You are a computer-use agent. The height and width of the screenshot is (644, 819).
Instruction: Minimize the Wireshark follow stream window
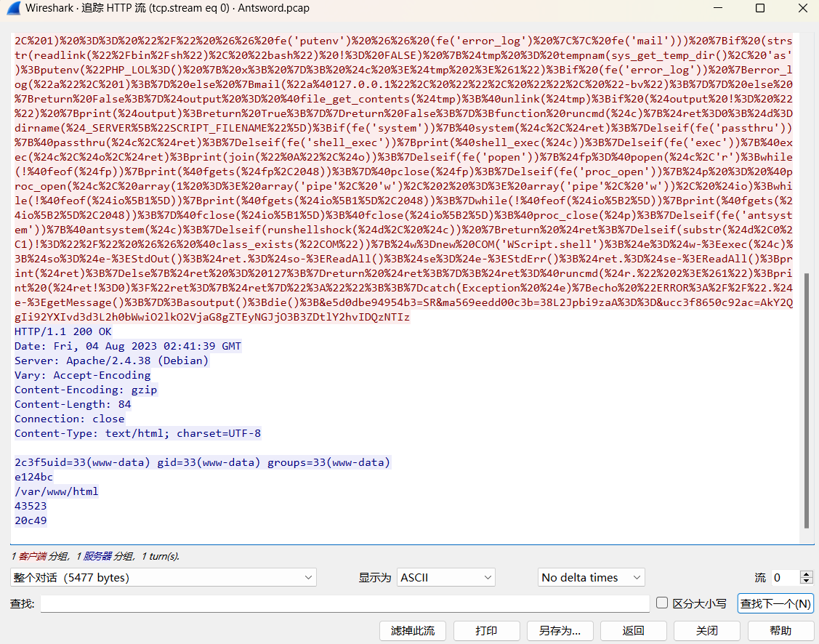[x=718, y=8]
